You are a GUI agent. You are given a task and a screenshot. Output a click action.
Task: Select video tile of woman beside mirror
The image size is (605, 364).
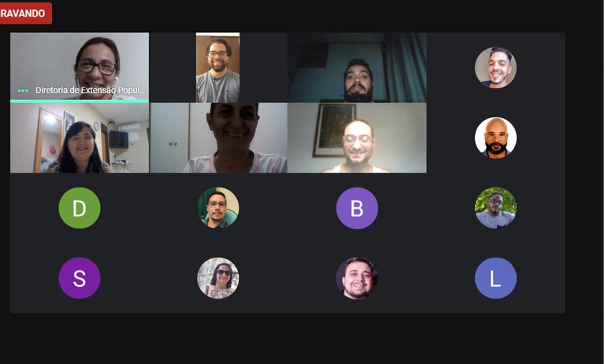click(80, 138)
